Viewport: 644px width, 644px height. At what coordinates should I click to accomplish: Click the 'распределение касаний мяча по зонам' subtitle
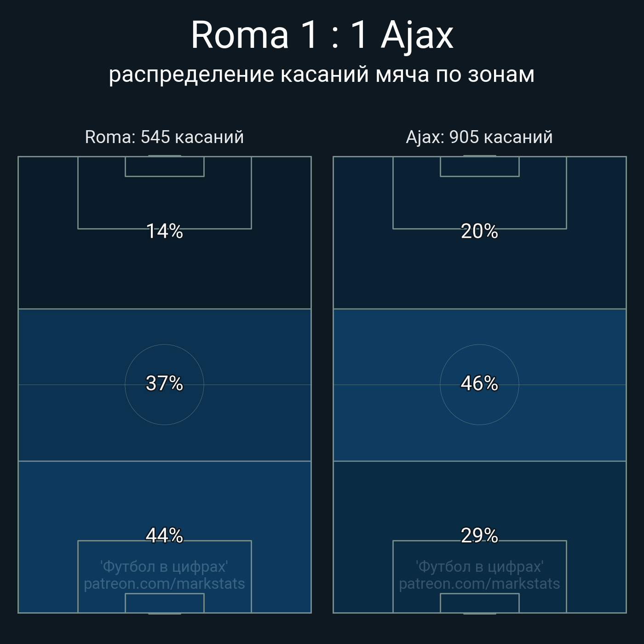[322, 75]
